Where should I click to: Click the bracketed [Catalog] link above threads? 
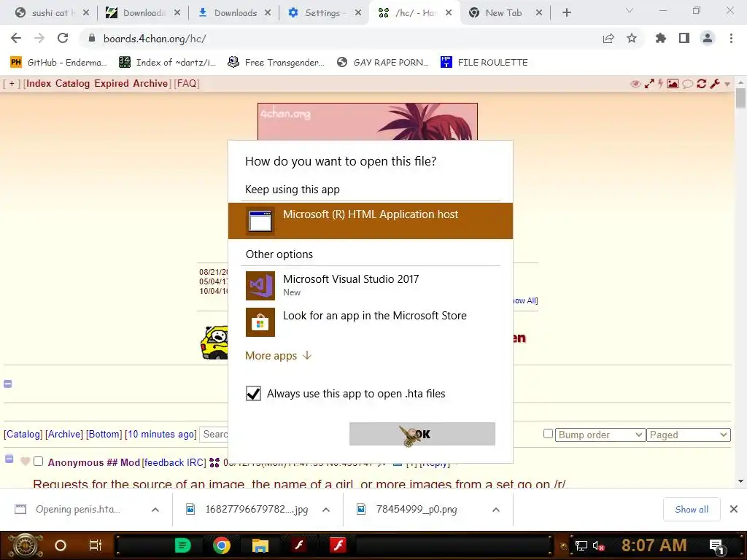[x=23, y=435]
